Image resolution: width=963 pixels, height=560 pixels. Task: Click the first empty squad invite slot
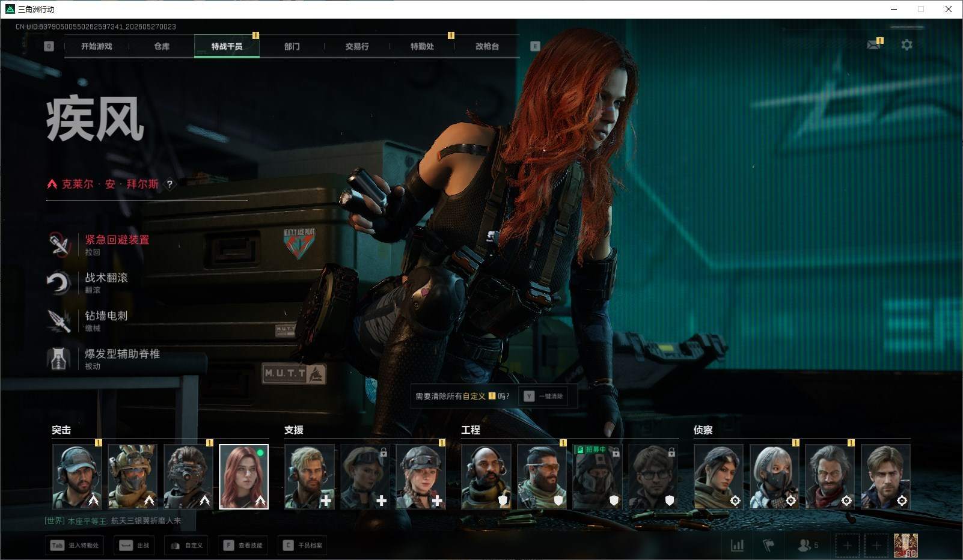847,545
